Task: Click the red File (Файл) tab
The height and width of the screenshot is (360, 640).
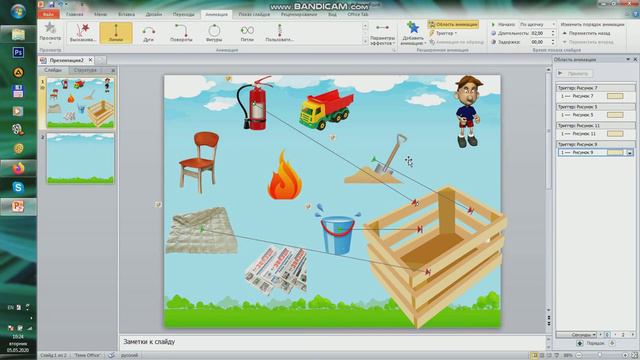Action: click(x=48, y=14)
